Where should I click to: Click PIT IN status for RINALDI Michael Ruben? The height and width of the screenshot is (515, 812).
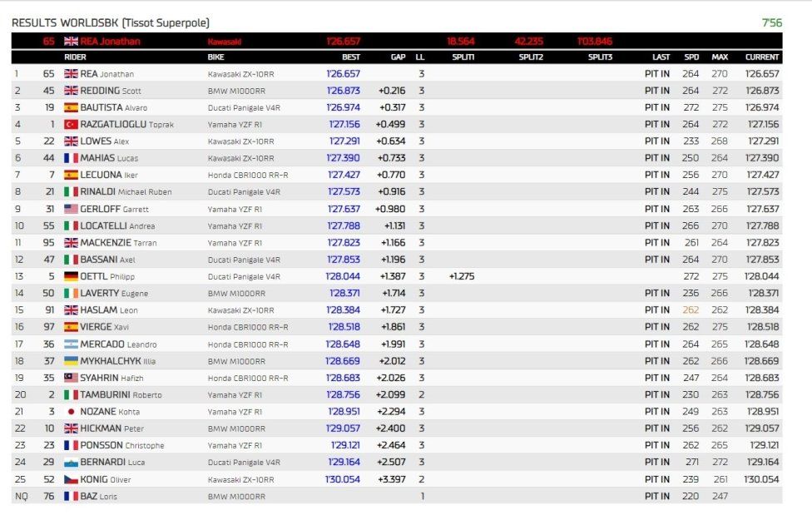pos(657,191)
